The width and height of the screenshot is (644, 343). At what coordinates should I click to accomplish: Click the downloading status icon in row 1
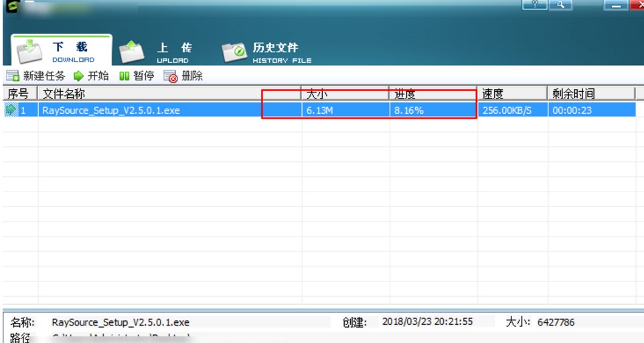click(x=11, y=110)
